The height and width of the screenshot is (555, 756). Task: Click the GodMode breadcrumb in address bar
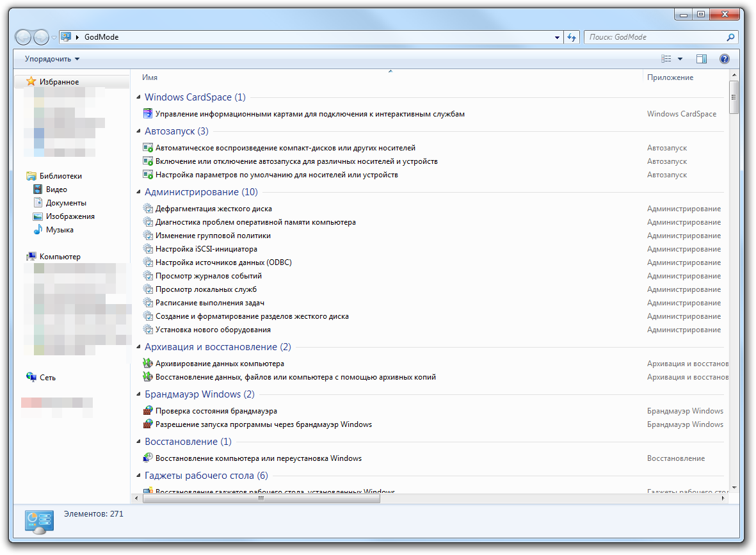(x=101, y=37)
